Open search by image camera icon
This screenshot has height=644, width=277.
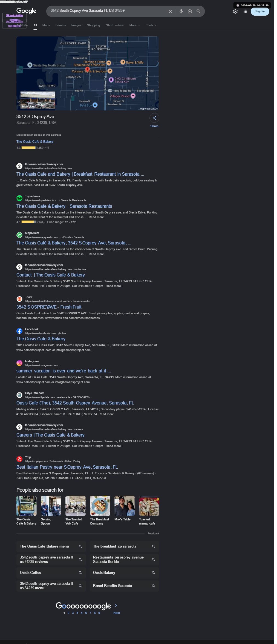[x=190, y=11]
